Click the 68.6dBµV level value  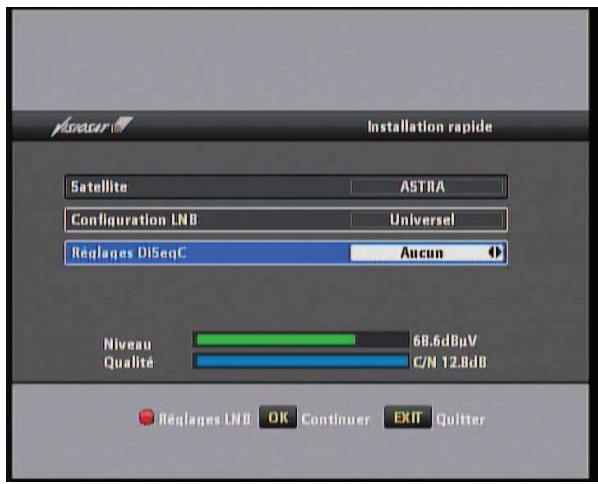coord(445,341)
